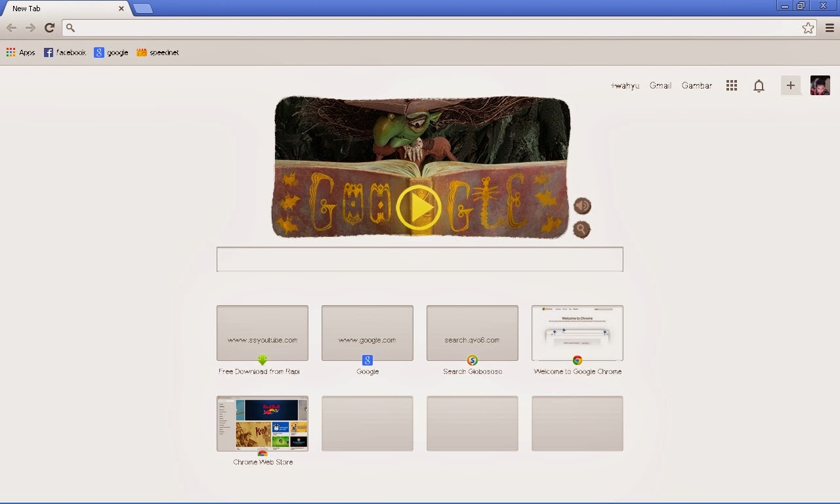Viewport: 840px width, 504px height.
Task: Open the www.ssyoutube.com thumbnail
Action: [x=262, y=333]
